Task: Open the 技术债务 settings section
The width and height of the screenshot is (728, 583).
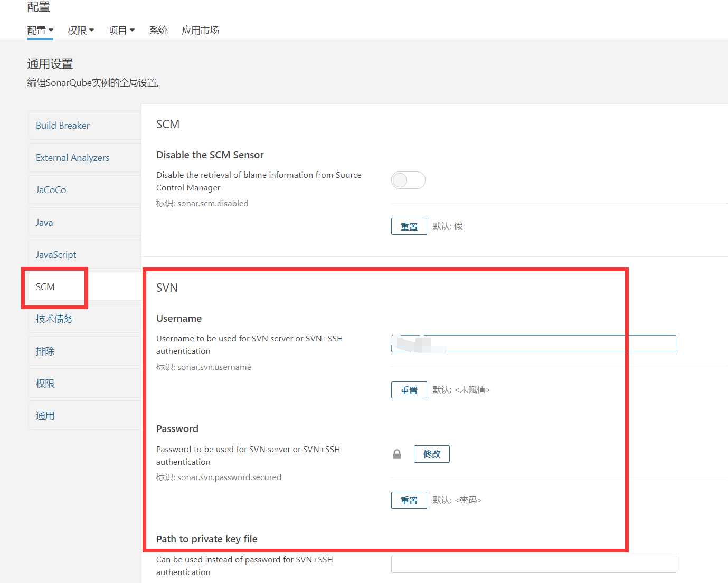Action: 54,319
